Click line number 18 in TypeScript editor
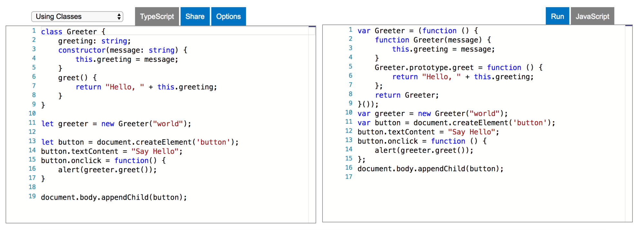 (32, 187)
